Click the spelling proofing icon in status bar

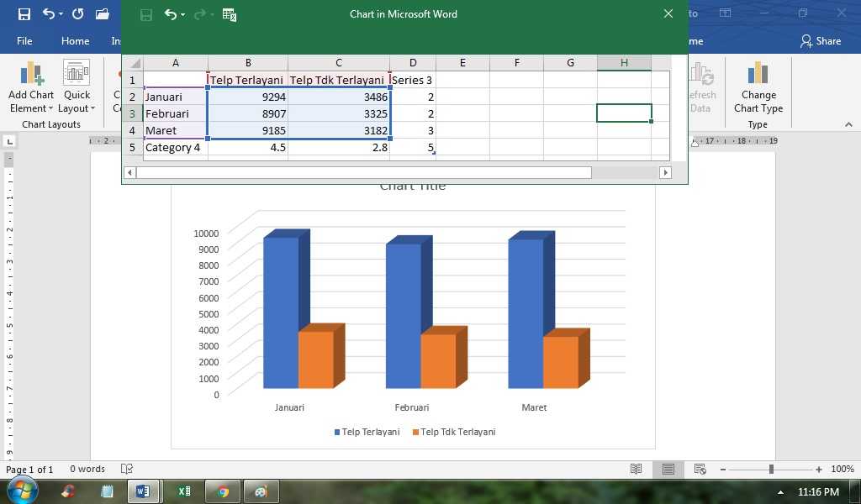click(127, 469)
